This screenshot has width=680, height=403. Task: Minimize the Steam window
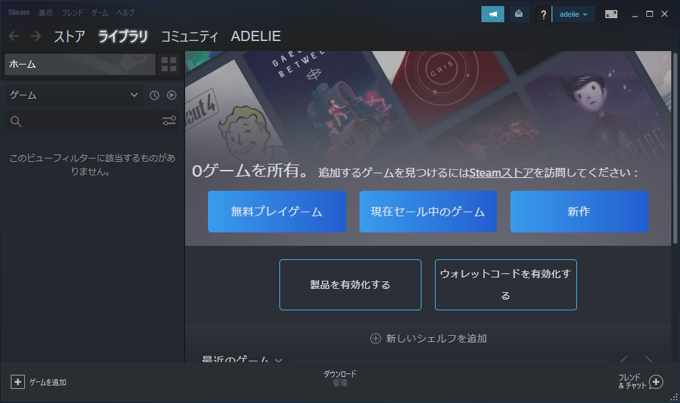[x=635, y=14]
